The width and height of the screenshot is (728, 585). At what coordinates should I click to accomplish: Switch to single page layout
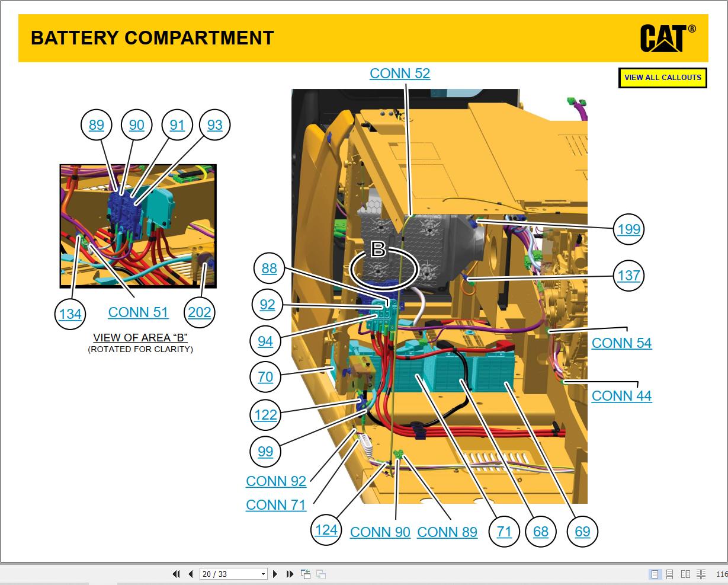(x=655, y=574)
